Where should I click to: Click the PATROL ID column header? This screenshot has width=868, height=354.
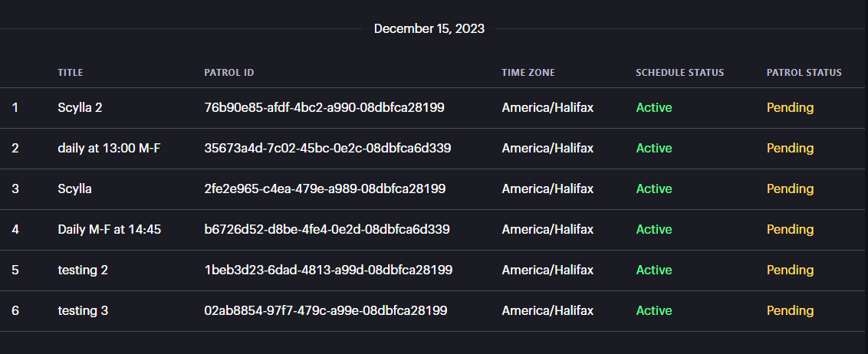pos(229,73)
